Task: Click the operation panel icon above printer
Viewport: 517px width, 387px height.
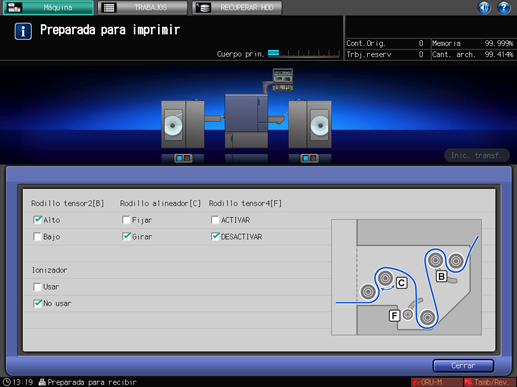Action: (x=283, y=79)
